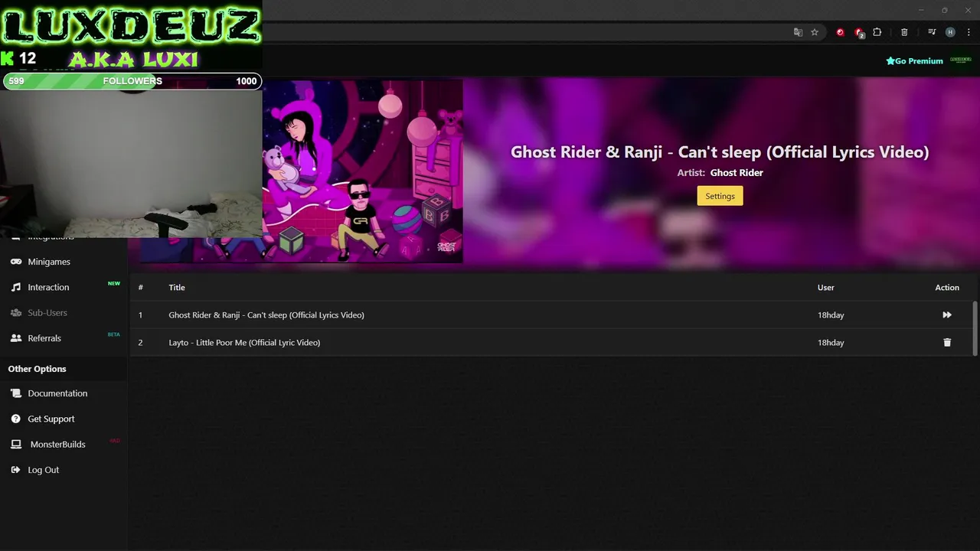Click the queue list vertical scrollbar
The height and width of the screenshot is (551, 980).
click(975, 329)
